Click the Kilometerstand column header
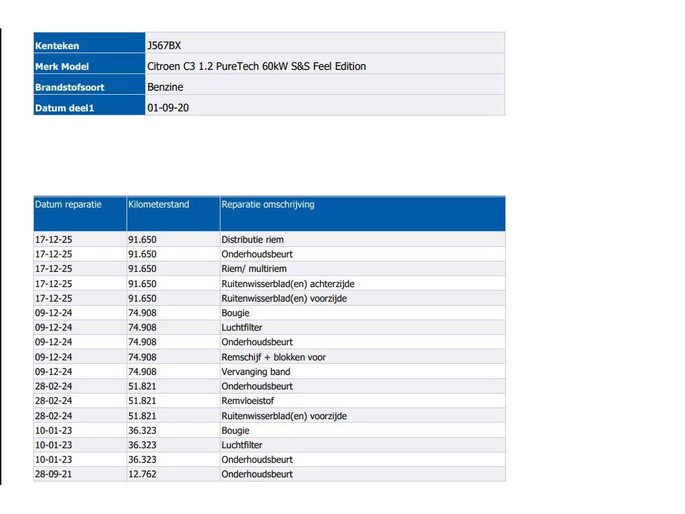Image resolution: width=685 pixels, height=514 pixels. pos(173,214)
